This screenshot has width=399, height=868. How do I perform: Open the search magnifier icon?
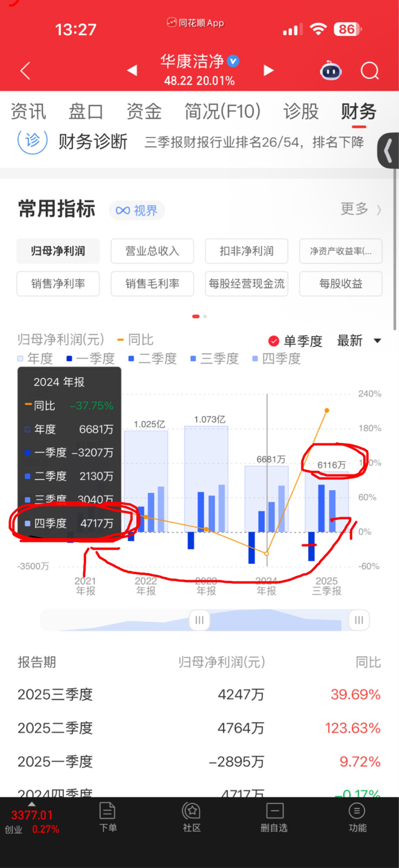click(370, 70)
